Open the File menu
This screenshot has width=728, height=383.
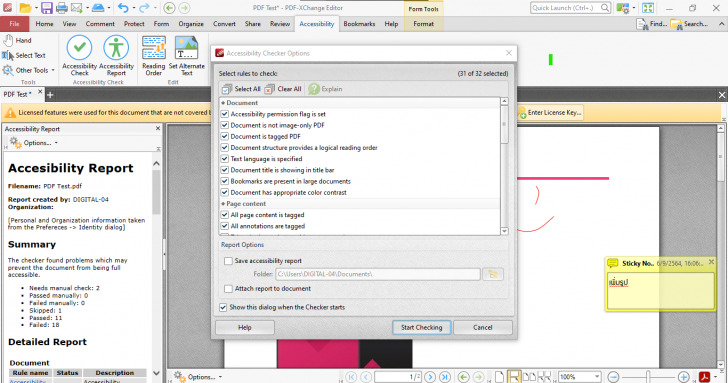point(14,24)
